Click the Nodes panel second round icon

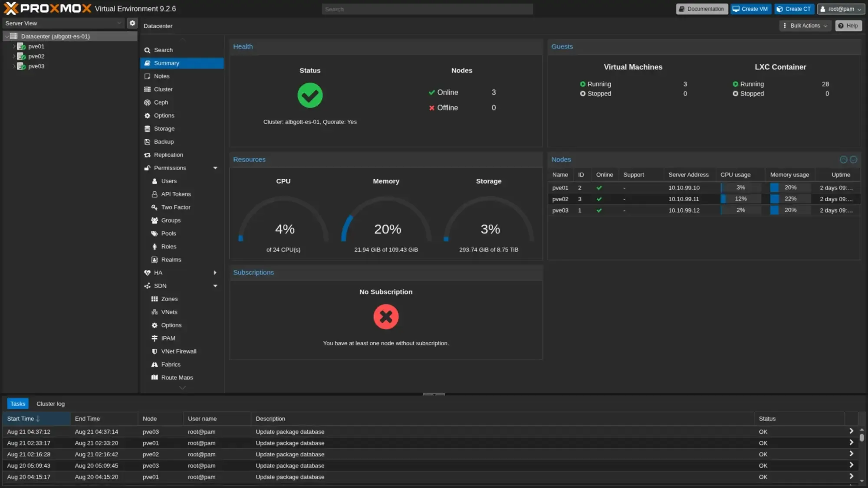853,160
